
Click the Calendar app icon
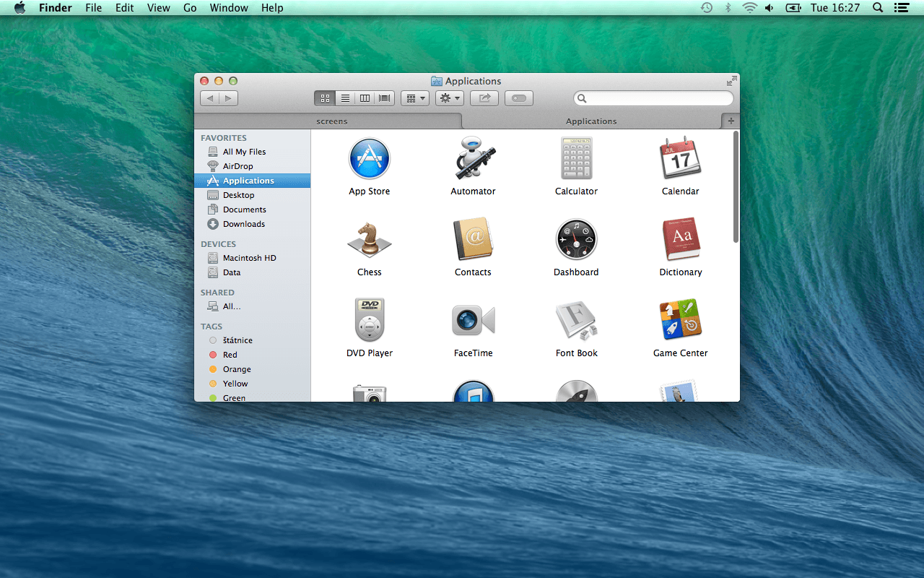(680, 158)
